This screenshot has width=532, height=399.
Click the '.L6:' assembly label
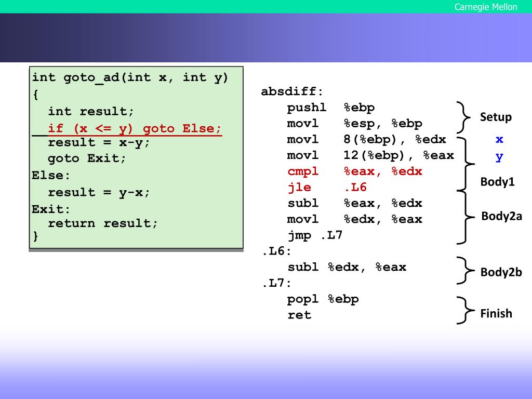pyautogui.click(x=276, y=251)
